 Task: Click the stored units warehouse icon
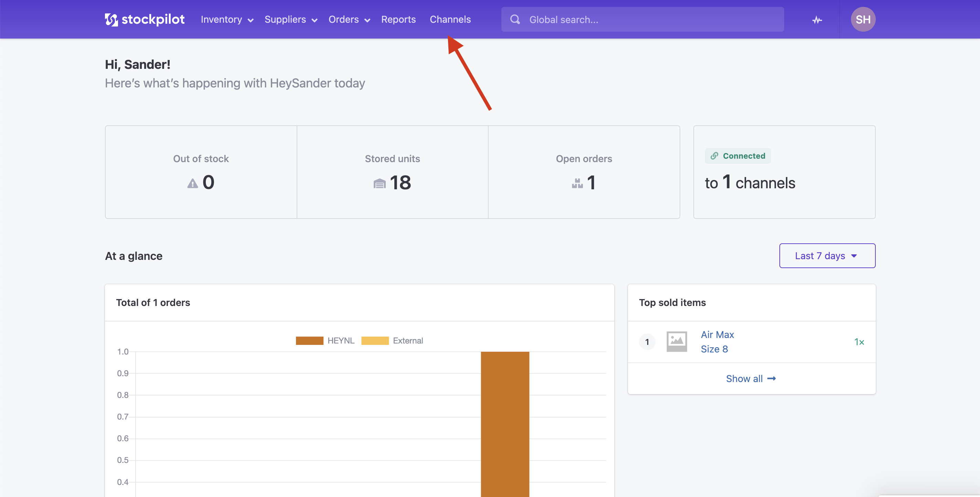379,184
